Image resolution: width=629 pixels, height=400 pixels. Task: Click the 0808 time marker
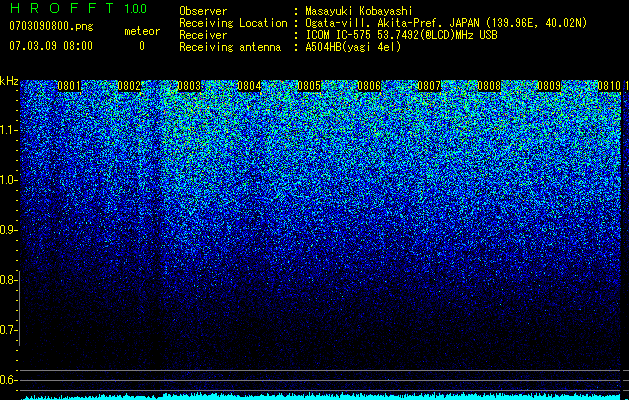pos(489,86)
